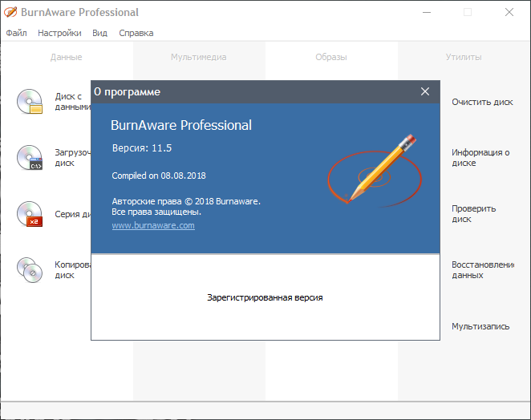Close the О программе dialog
This screenshot has height=420, width=531.
coord(425,91)
